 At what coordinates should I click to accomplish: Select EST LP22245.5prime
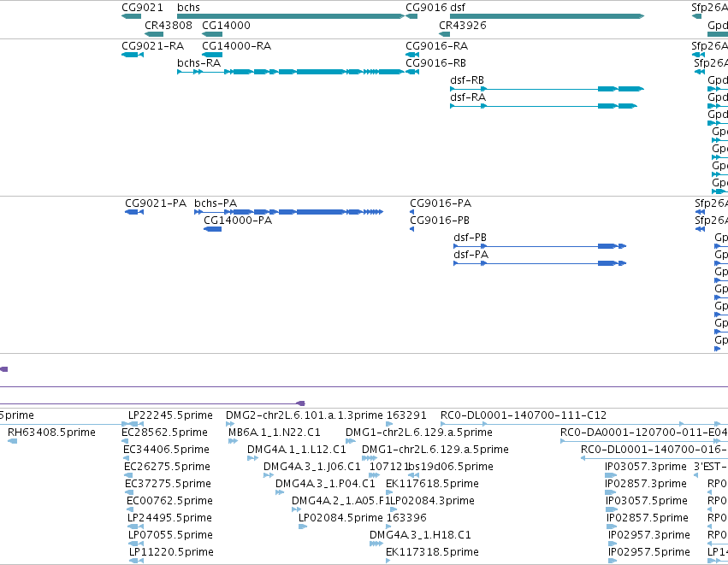[x=136, y=423]
